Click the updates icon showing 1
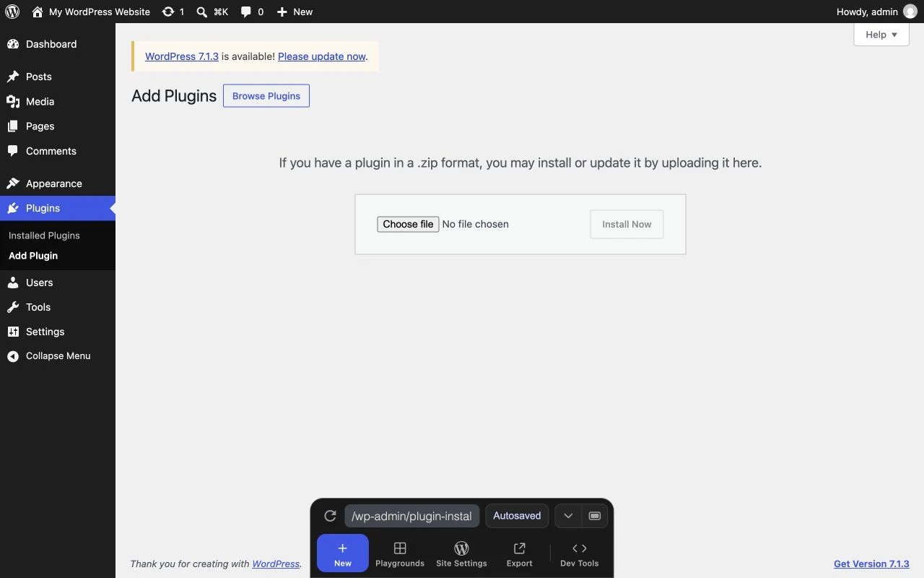 tap(173, 12)
